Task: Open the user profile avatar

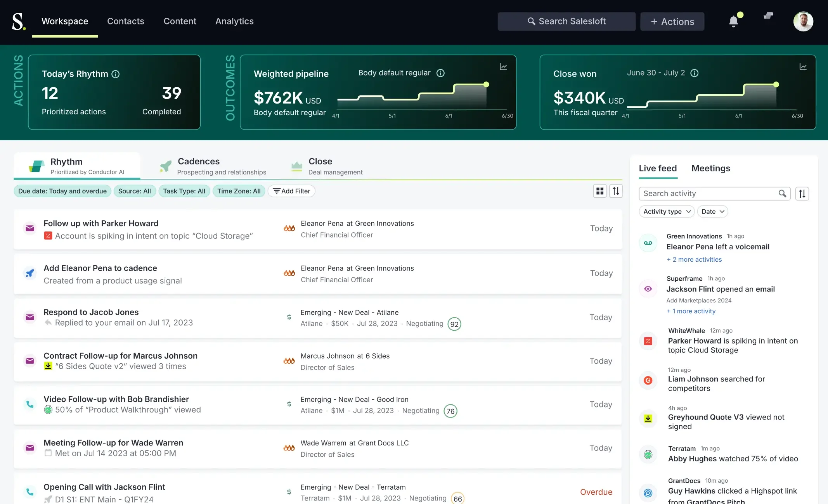Action: click(803, 21)
